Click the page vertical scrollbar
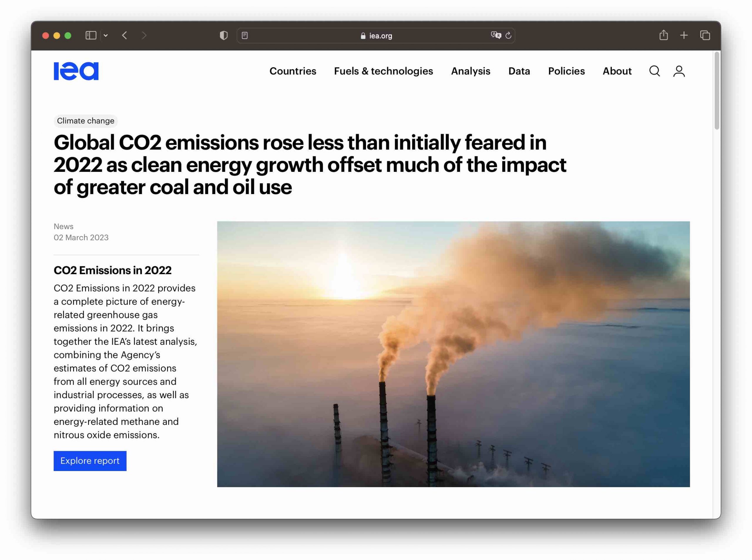 click(x=717, y=91)
